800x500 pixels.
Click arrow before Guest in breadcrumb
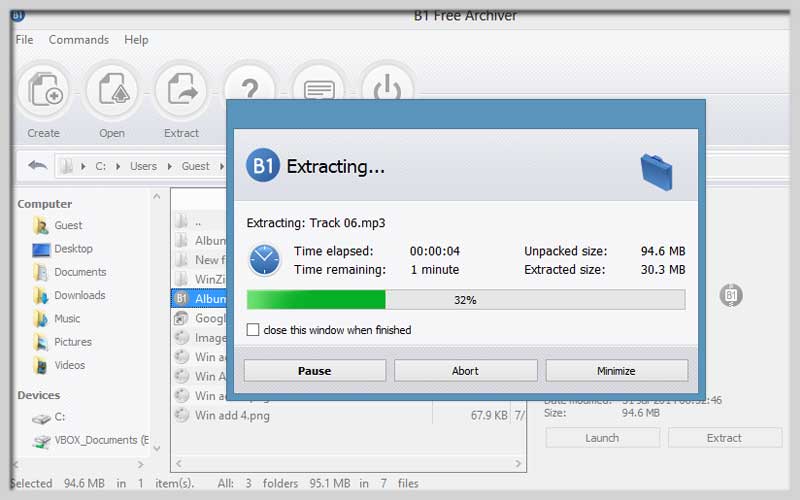[170, 166]
